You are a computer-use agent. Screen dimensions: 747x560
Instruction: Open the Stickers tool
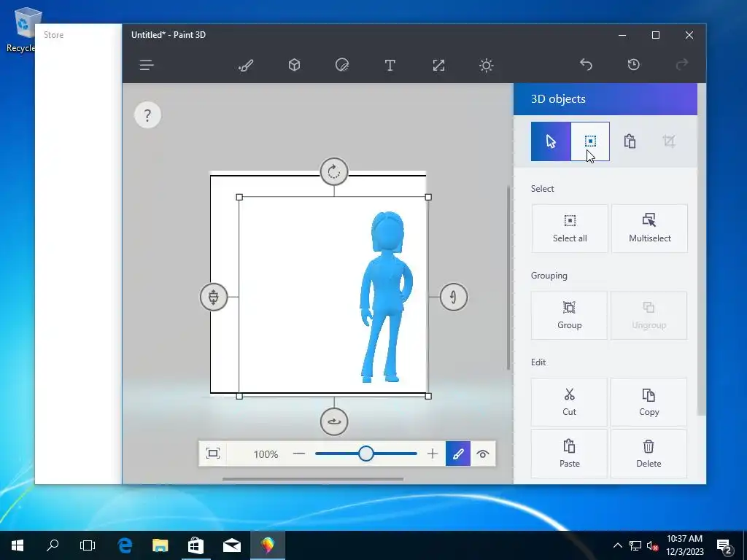(342, 65)
